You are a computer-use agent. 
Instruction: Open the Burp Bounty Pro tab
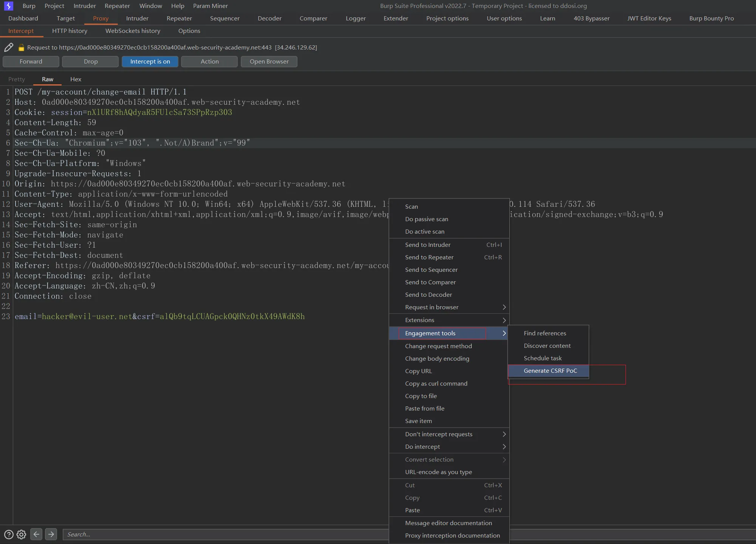click(711, 18)
